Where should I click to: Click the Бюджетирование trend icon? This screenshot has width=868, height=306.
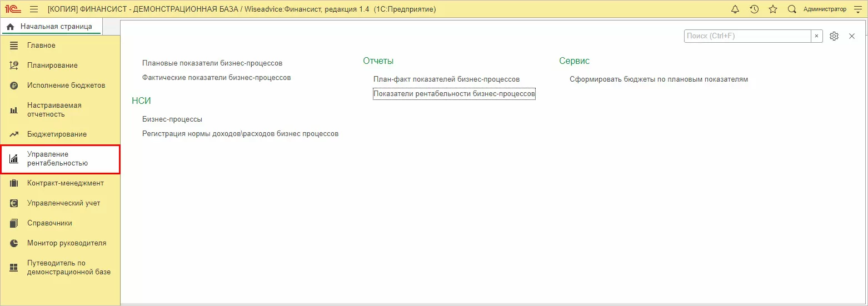tap(14, 134)
